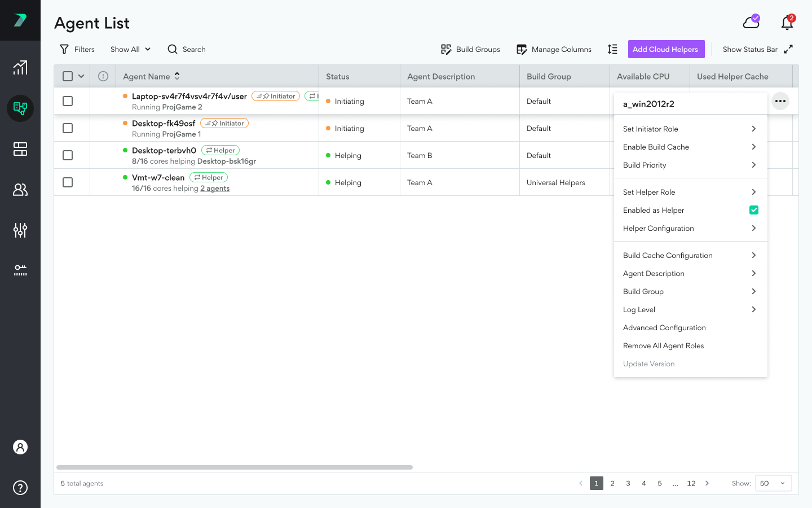812x508 pixels.
Task: Click the cloud status icon
Action: point(751,22)
